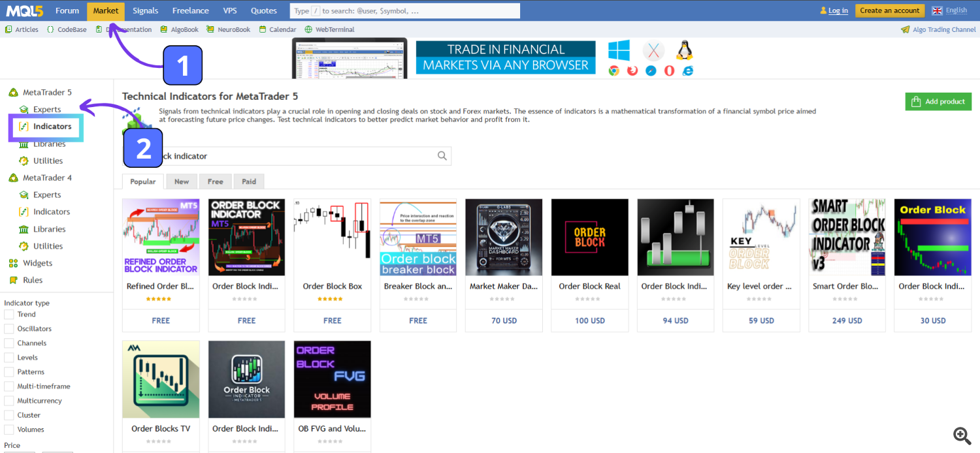
Task: Click the Widgets icon in sidebar
Action: click(x=13, y=263)
